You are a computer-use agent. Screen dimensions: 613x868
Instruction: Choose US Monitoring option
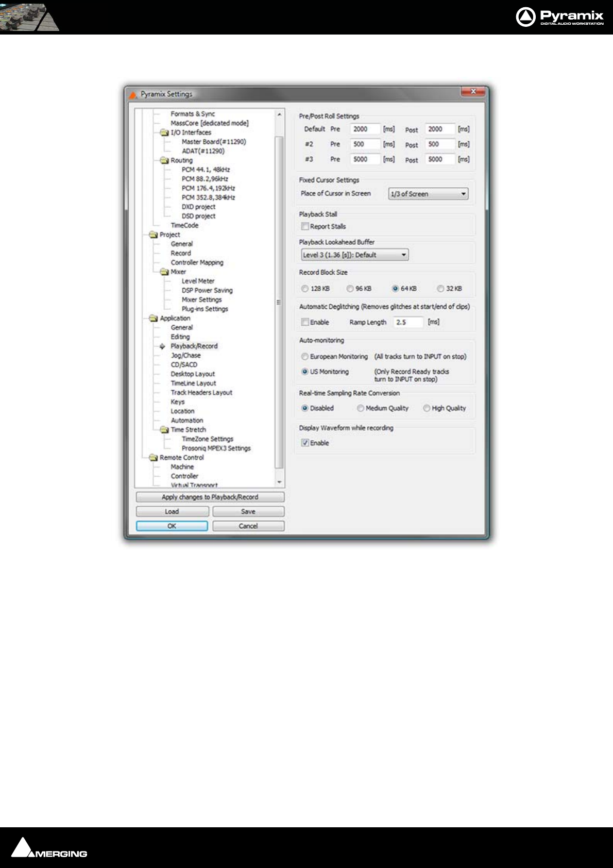click(305, 372)
